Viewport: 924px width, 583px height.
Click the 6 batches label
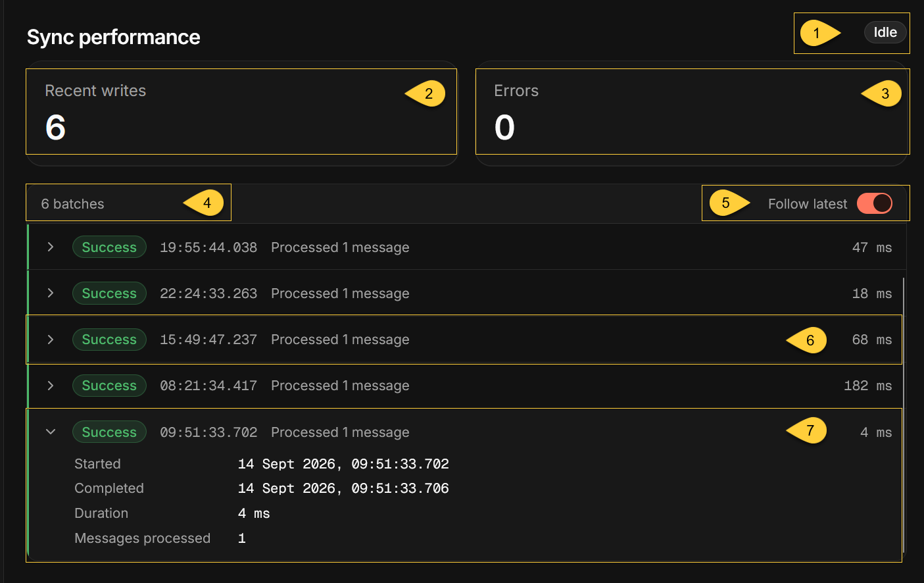pos(72,204)
